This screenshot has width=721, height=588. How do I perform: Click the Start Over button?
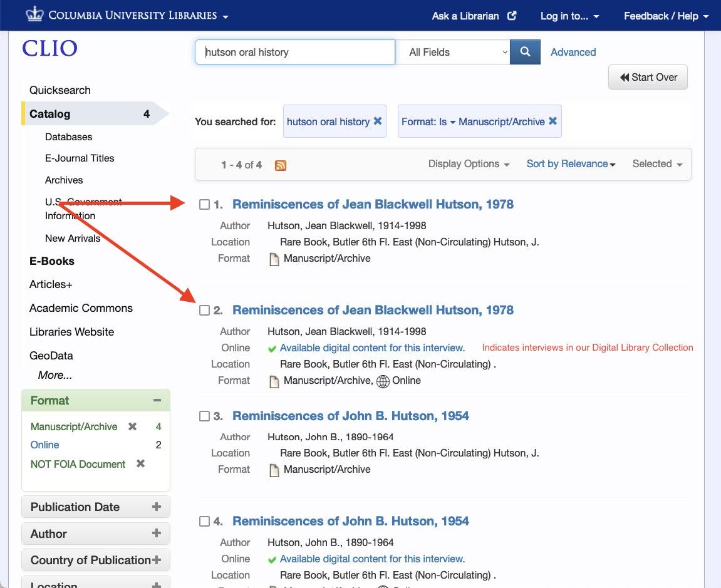tap(648, 76)
